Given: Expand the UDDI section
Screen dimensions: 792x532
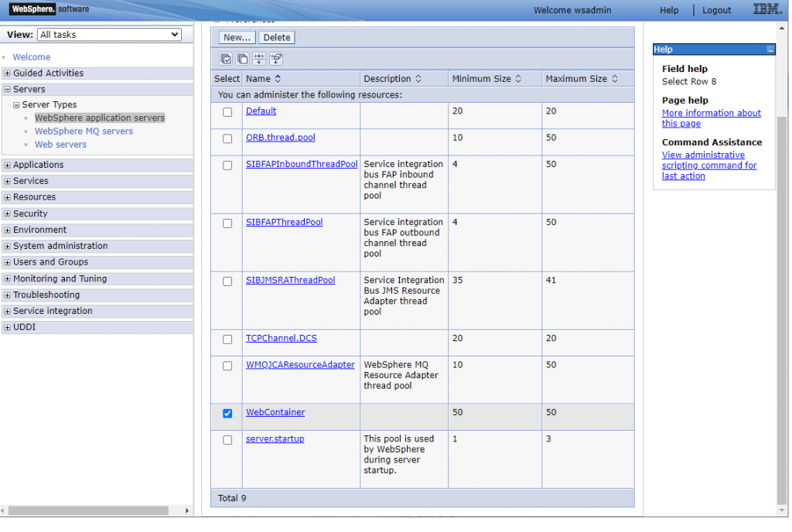Looking at the screenshot, I should click(x=7, y=328).
